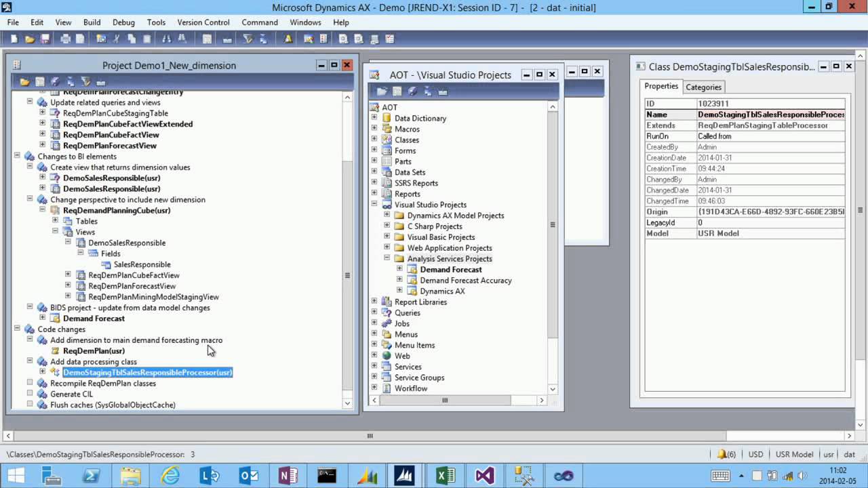The height and width of the screenshot is (488, 868).
Task: Click the funnel filter icon in Project window toolbar
Action: point(86,82)
